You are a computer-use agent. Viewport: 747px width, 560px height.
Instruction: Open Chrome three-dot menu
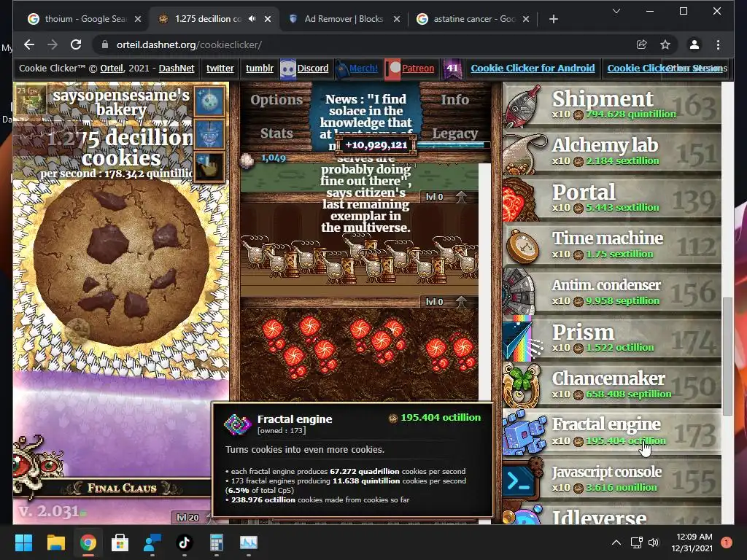[x=718, y=44]
